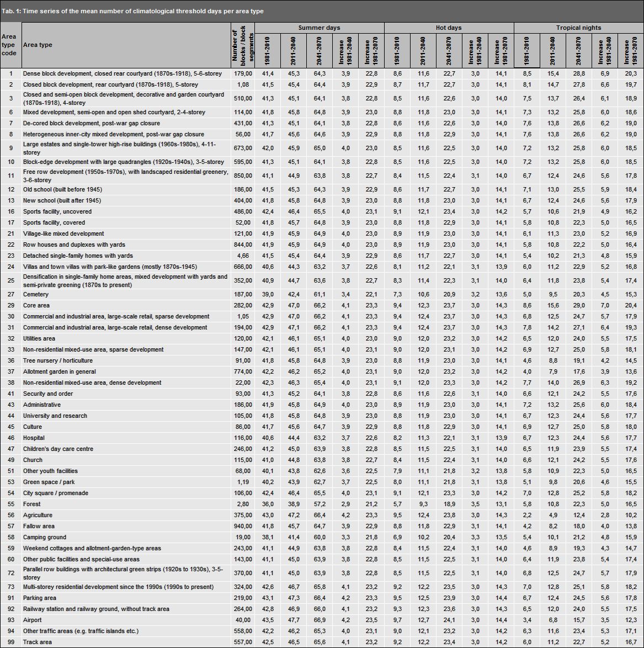Select the 'Core area' row label
Screen dimensions: 644x648
point(36,305)
